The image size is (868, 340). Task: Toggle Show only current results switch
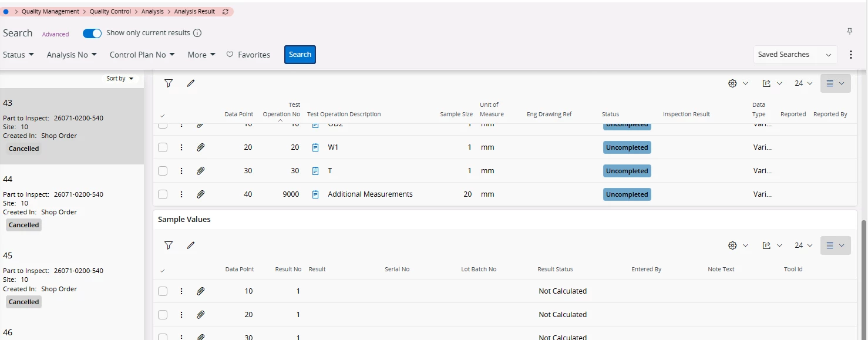coord(92,33)
